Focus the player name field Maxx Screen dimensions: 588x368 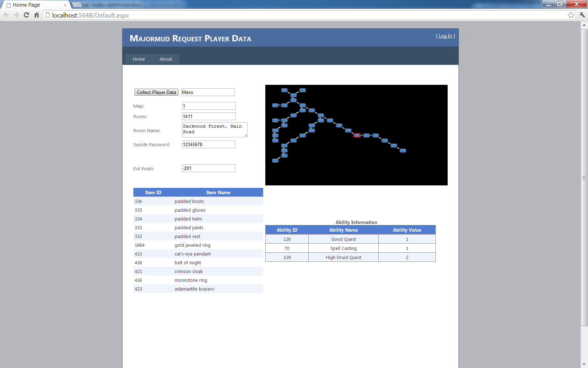coord(208,92)
